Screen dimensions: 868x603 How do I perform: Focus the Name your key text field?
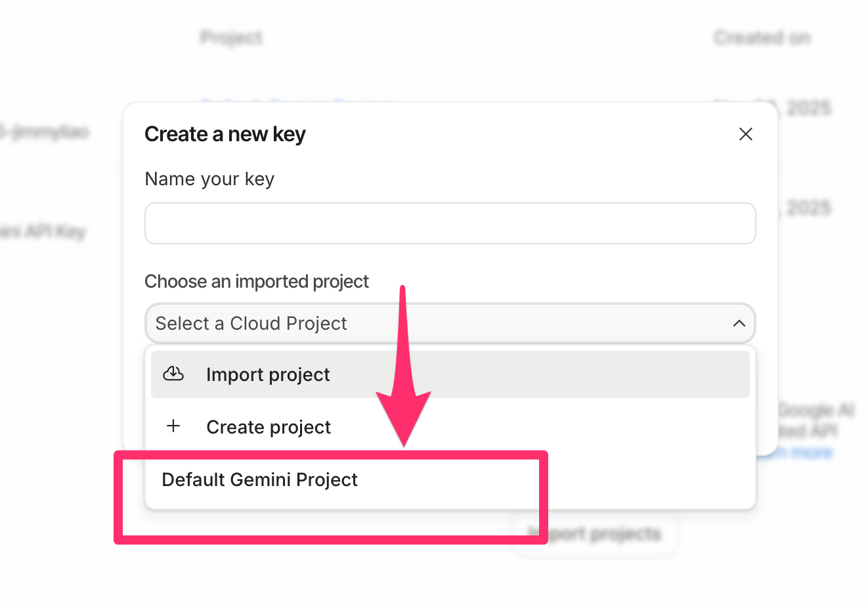coord(450,223)
